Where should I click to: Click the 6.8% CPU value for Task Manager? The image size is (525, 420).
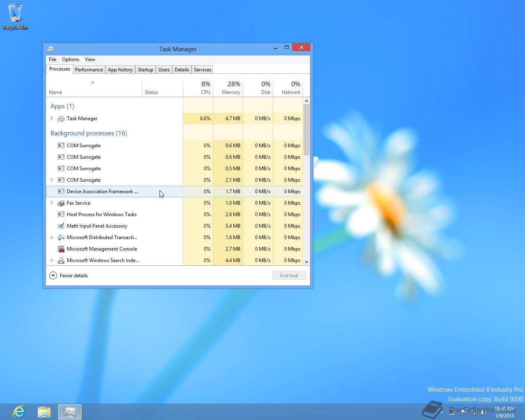click(205, 119)
